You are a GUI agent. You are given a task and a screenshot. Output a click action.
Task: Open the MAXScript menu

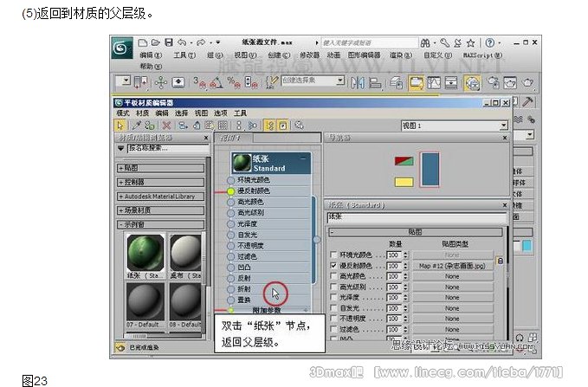[482, 55]
